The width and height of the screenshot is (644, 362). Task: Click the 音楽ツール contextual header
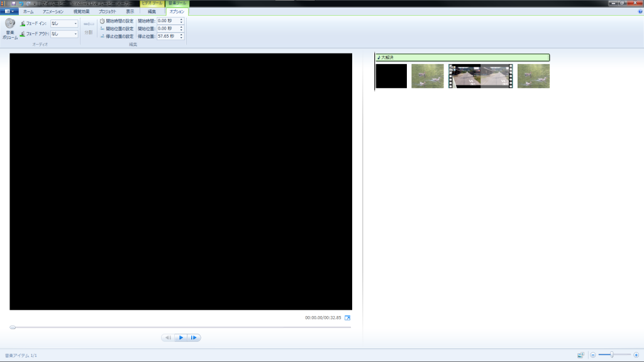177,3
